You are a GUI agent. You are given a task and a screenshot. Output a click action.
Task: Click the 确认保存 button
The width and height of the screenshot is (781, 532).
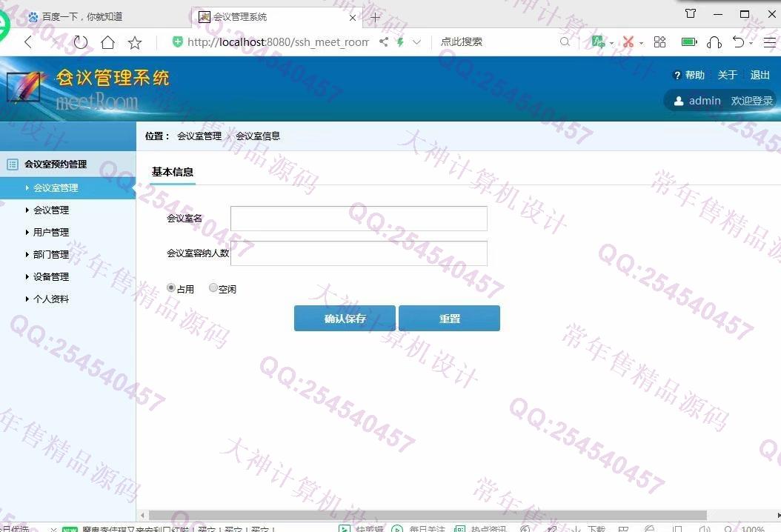click(345, 319)
